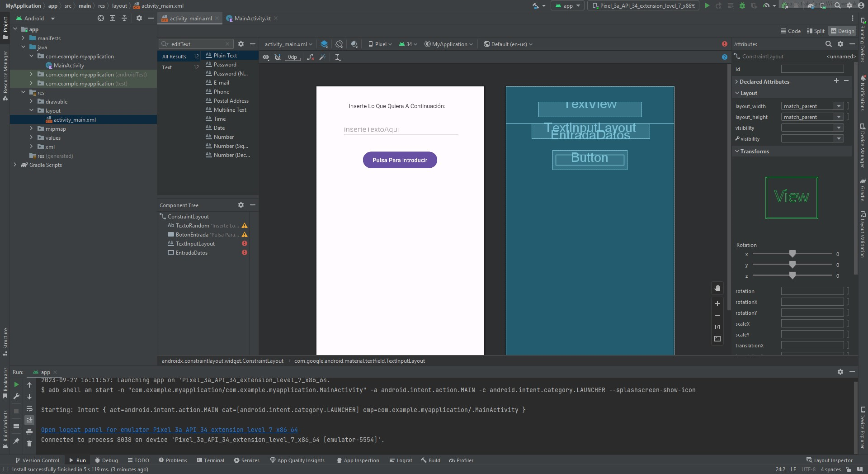Image resolution: width=868 pixels, height=474 pixels.
Task: Run the app with the green play icon
Action: tap(707, 6)
